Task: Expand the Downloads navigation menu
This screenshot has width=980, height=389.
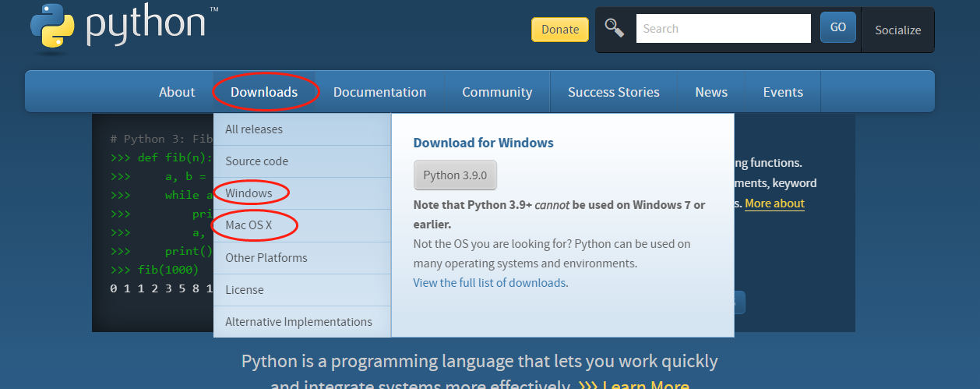Action: click(264, 92)
